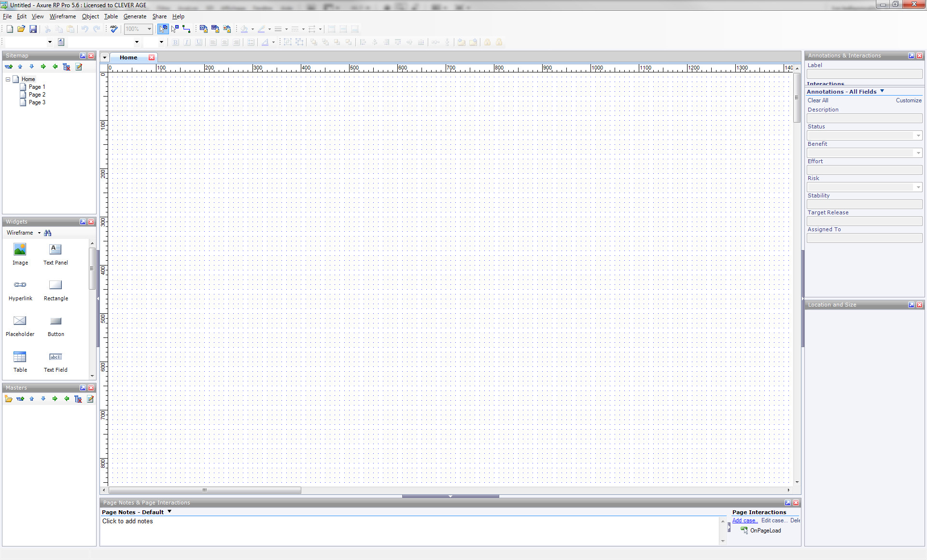Switch to the Home page tab

coord(128,57)
